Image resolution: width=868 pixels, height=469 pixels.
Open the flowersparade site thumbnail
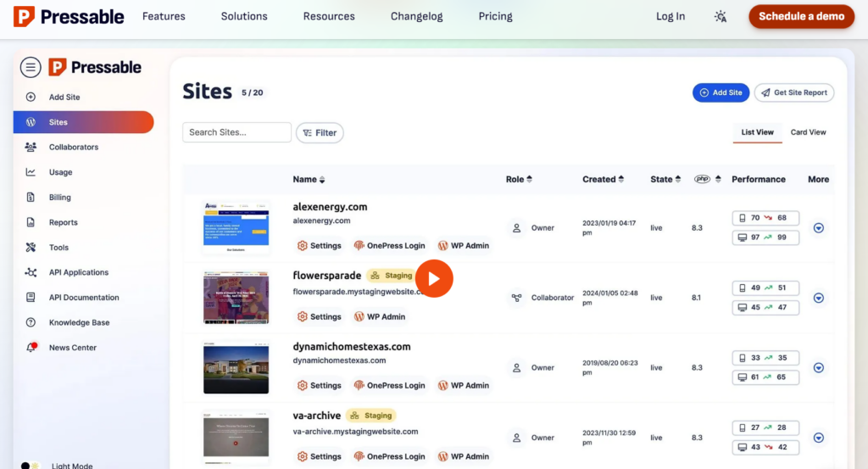236,298
